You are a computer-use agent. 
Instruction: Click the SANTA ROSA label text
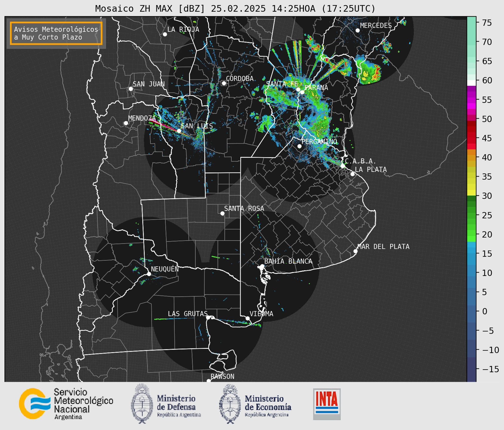point(244,208)
